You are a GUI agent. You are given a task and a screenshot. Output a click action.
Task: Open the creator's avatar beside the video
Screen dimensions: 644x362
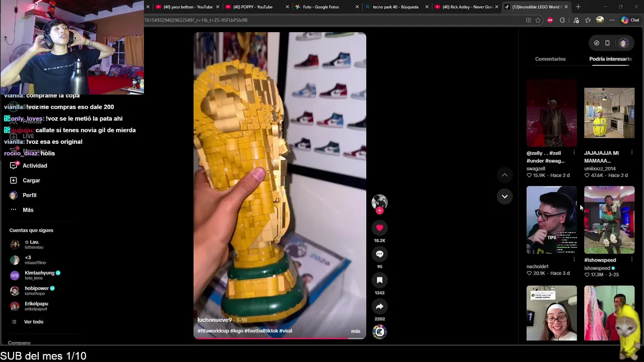[x=379, y=202]
